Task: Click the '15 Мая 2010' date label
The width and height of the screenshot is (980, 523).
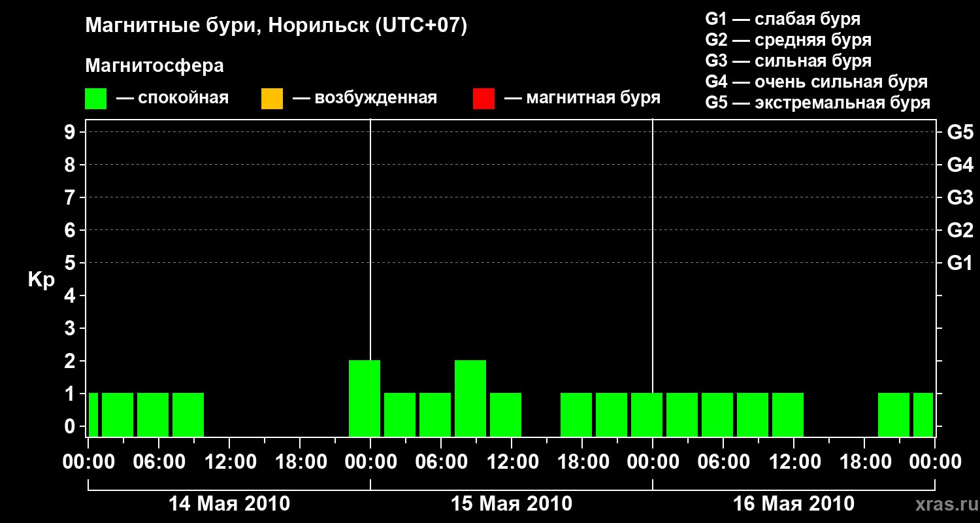Action: [512, 503]
